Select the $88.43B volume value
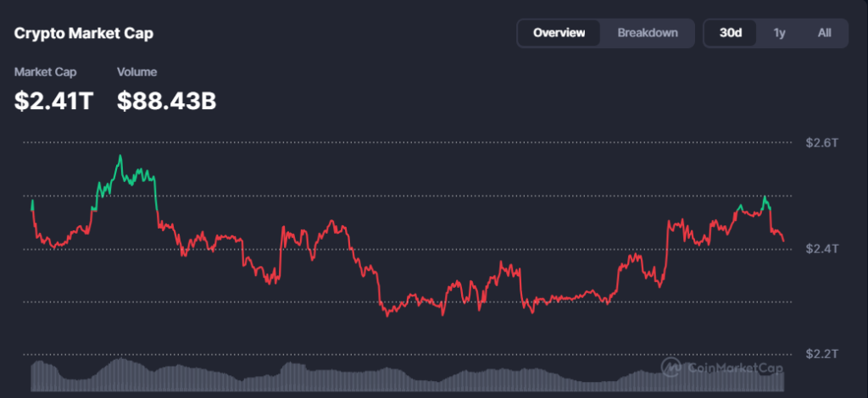 tap(166, 102)
